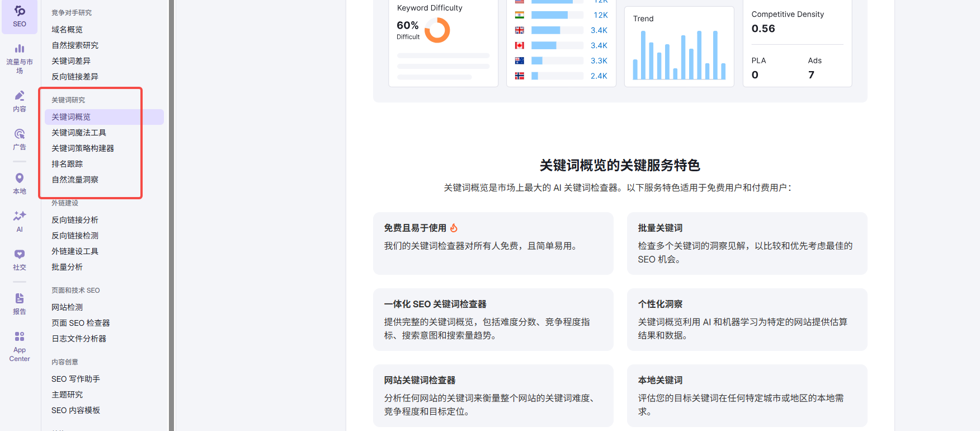
Task: Click the Keyword Difficulty donut chart
Action: pyautogui.click(x=437, y=30)
